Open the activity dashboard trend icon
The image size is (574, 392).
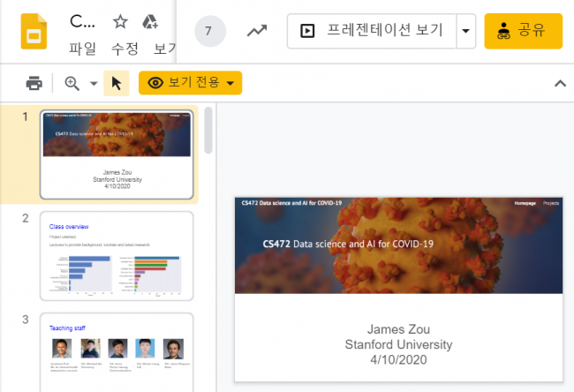[257, 31]
